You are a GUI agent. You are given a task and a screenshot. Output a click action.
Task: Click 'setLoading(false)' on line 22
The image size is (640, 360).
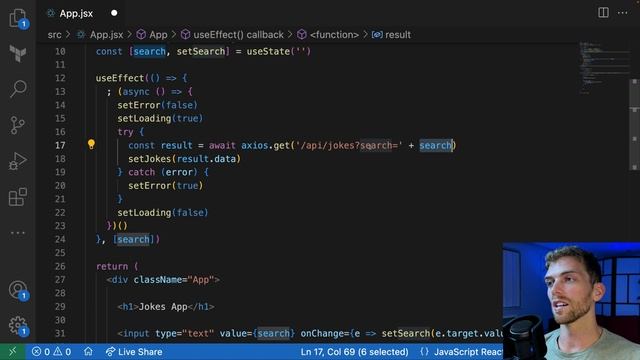tap(162, 213)
